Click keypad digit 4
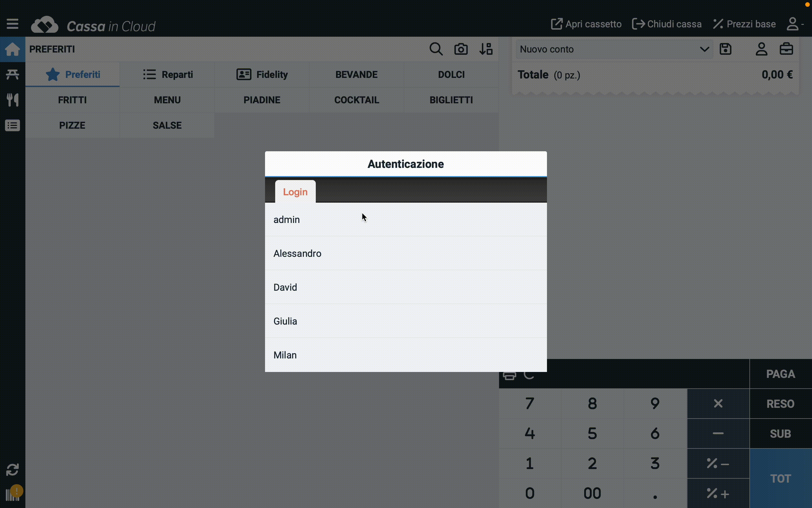The width and height of the screenshot is (812, 508). pyautogui.click(x=530, y=433)
